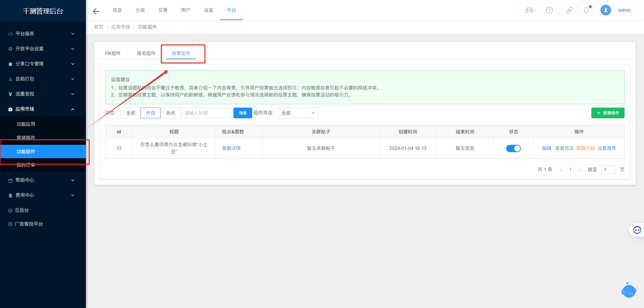Toggle status switch for vote id 13

514,148
